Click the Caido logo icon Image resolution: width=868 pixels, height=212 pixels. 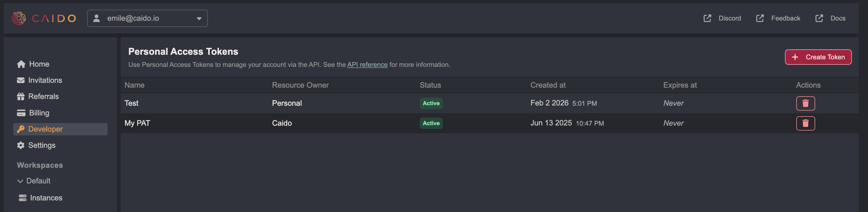coord(19,18)
